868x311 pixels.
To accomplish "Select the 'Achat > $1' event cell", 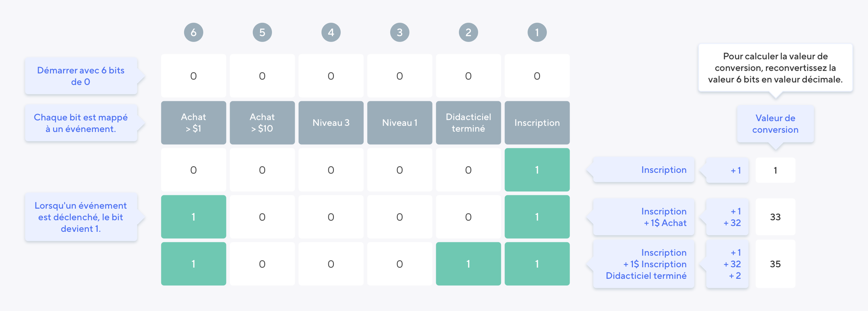I will tap(193, 123).
